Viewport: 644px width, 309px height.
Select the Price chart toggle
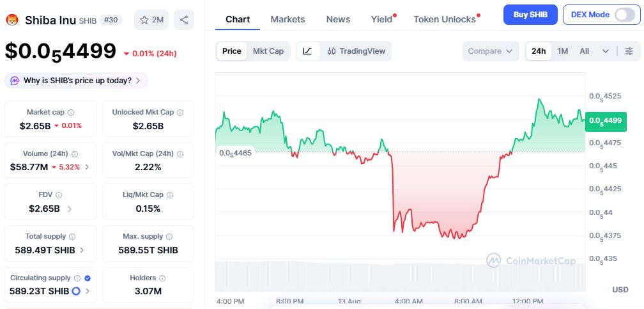click(232, 51)
